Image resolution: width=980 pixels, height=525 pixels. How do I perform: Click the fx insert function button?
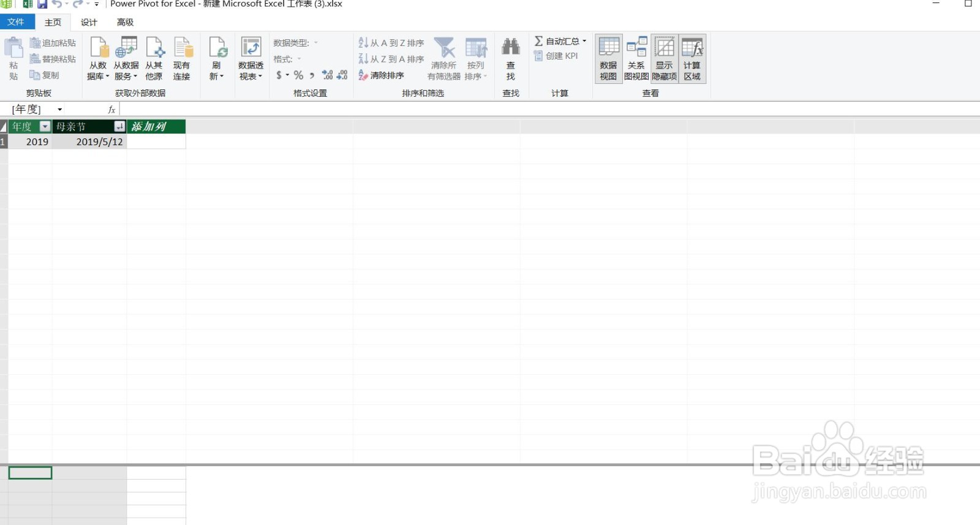point(111,110)
